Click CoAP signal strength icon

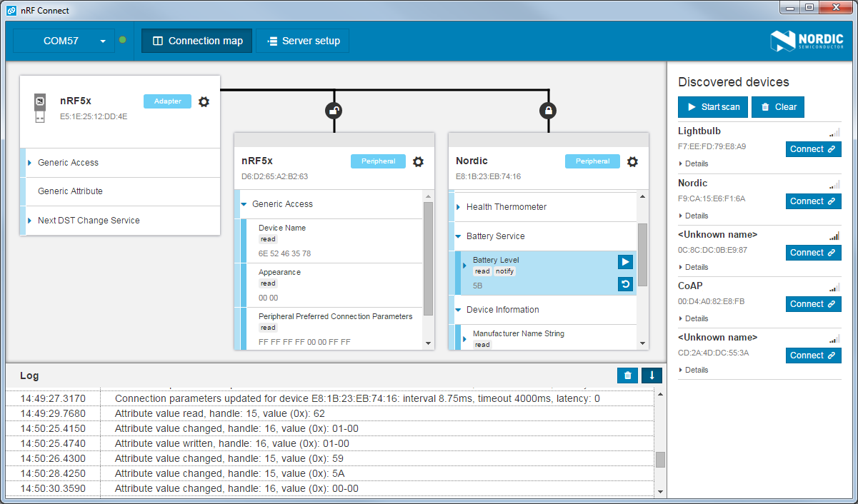tap(834, 287)
